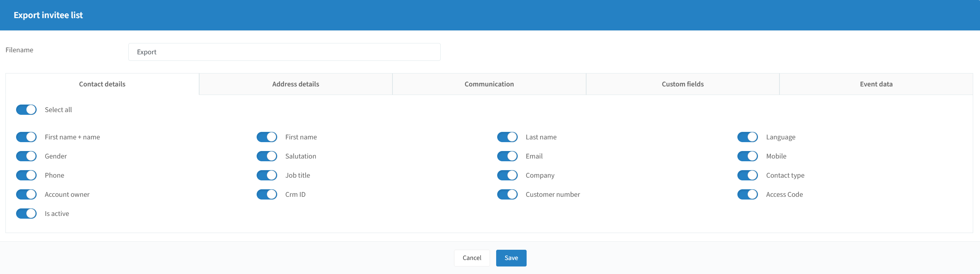The image size is (980, 274).
Task: Disable the Is active toggle
Action: point(26,214)
